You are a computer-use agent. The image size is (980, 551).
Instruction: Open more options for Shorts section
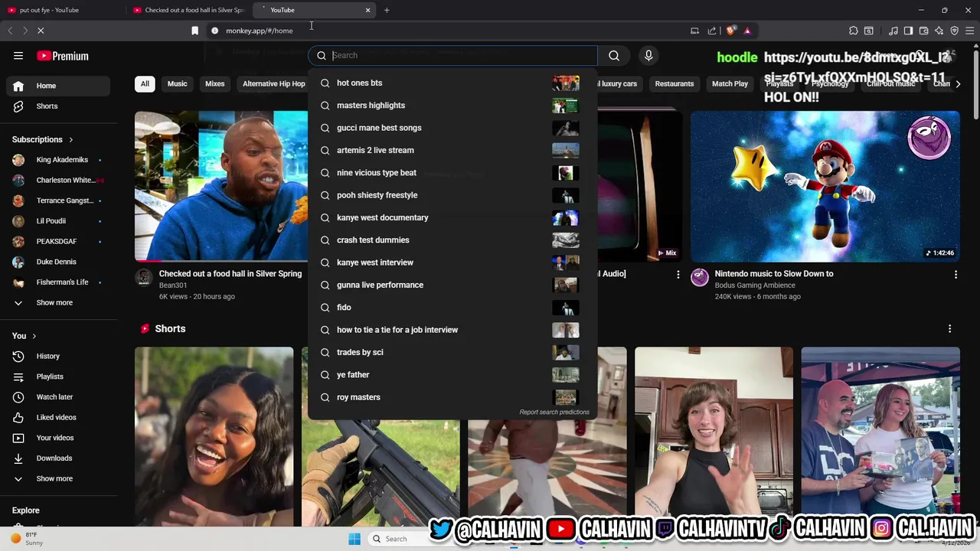click(949, 328)
